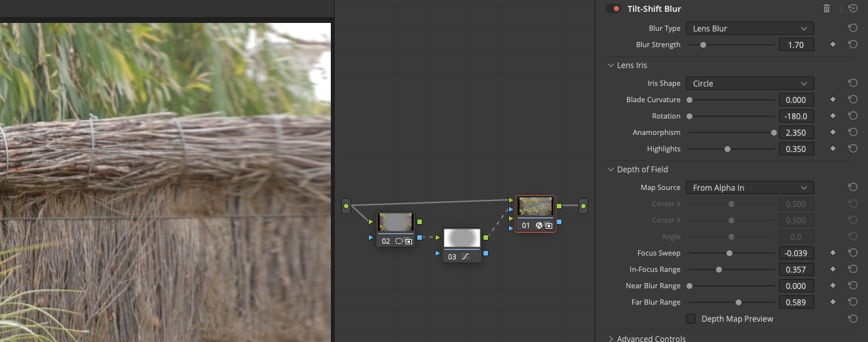
Task: Click the Blur Strength value field 1.70
Action: 796,45
